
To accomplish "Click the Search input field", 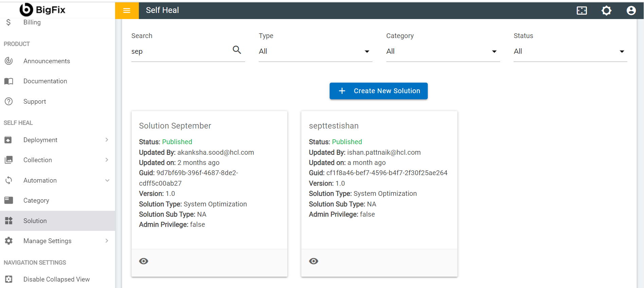I will coord(180,51).
